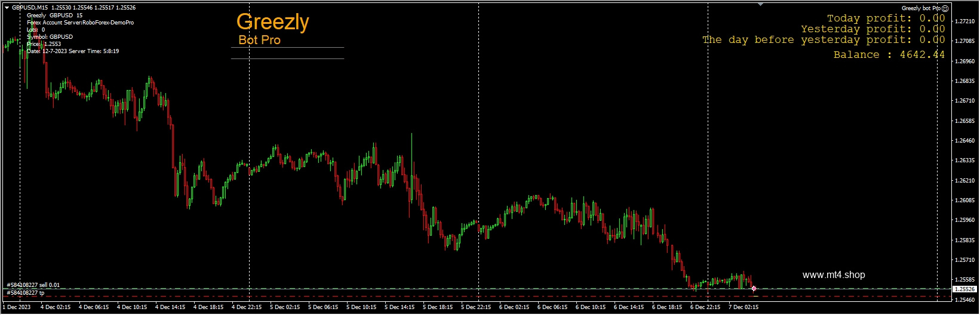980x315 pixels.
Task: Click time axis label '6 Dec 22:15'
Action: (705, 307)
